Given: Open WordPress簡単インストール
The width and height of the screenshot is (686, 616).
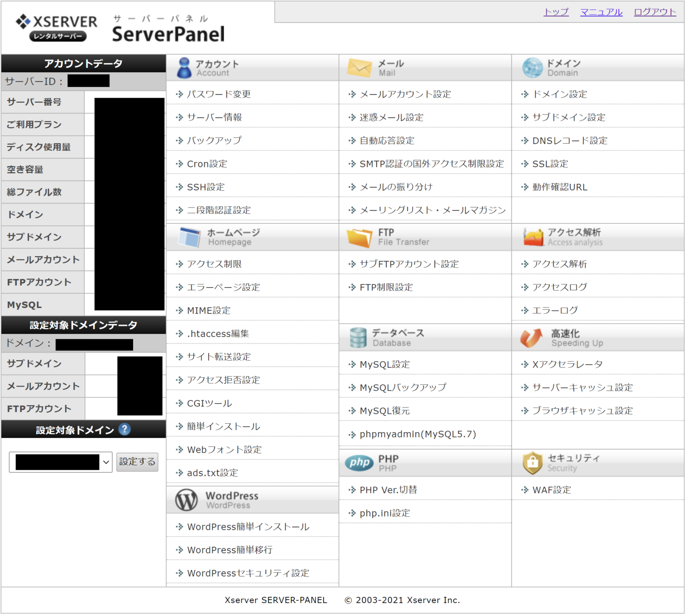Looking at the screenshot, I should 248,527.
